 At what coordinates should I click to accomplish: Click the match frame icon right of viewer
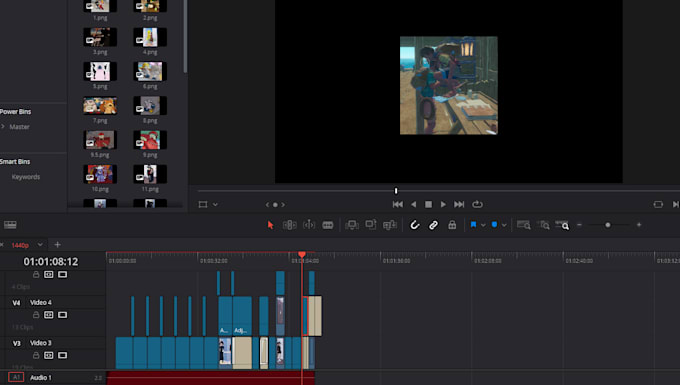tap(658, 204)
